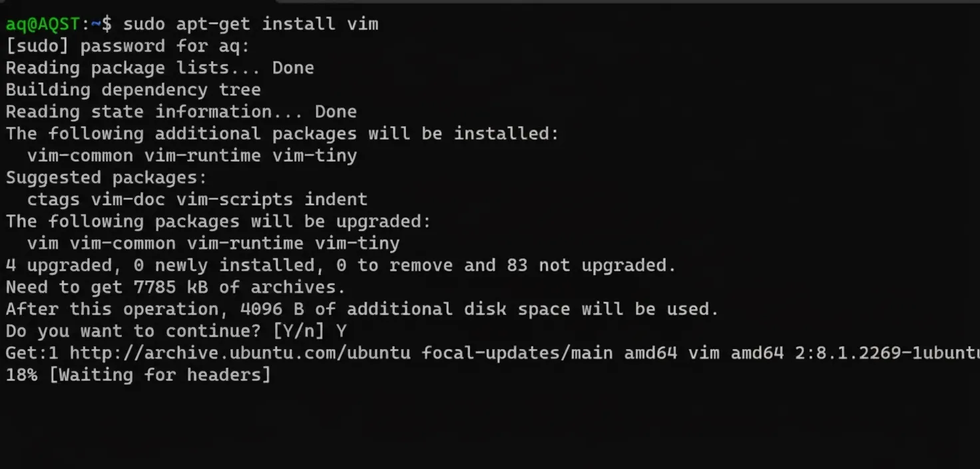Image resolution: width=980 pixels, height=469 pixels.
Task: Click 'focal-updates/main' in the Get:1 line
Action: (x=517, y=352)
